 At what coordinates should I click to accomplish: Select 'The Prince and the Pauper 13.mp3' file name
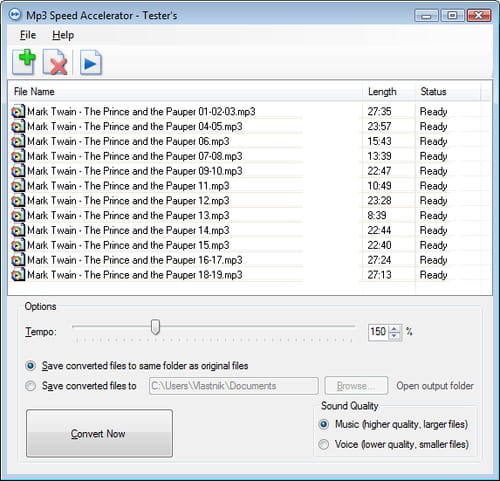pyautogui.click(x=128, y=215)
